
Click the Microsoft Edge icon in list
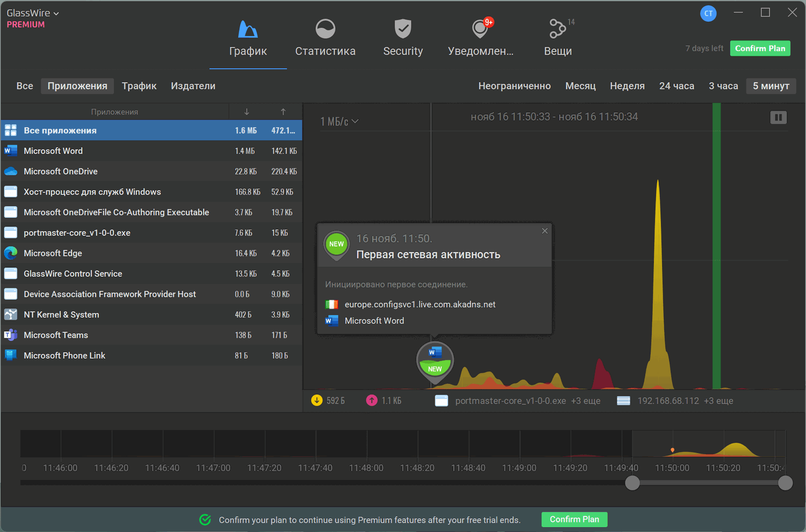tap(11, 253)
